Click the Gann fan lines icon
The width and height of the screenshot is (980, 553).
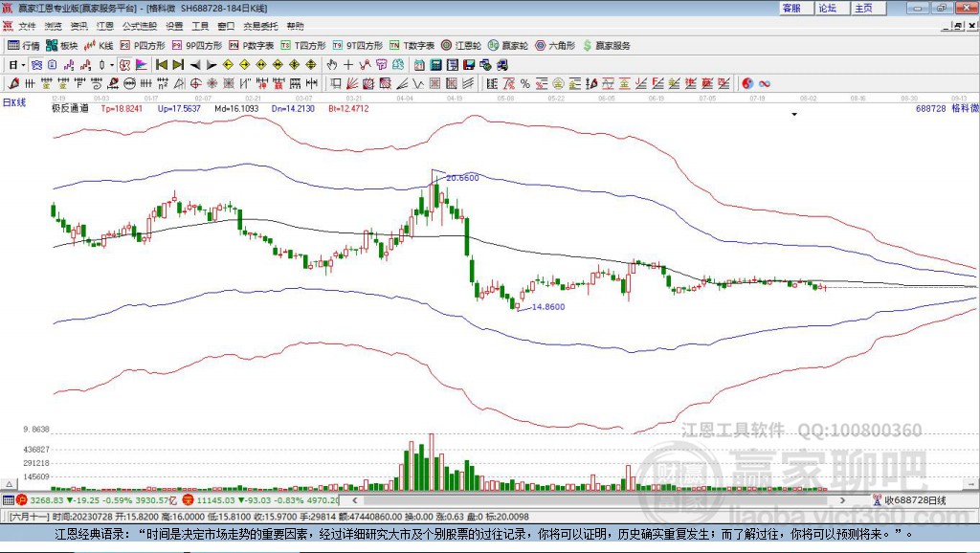[352, 83]
